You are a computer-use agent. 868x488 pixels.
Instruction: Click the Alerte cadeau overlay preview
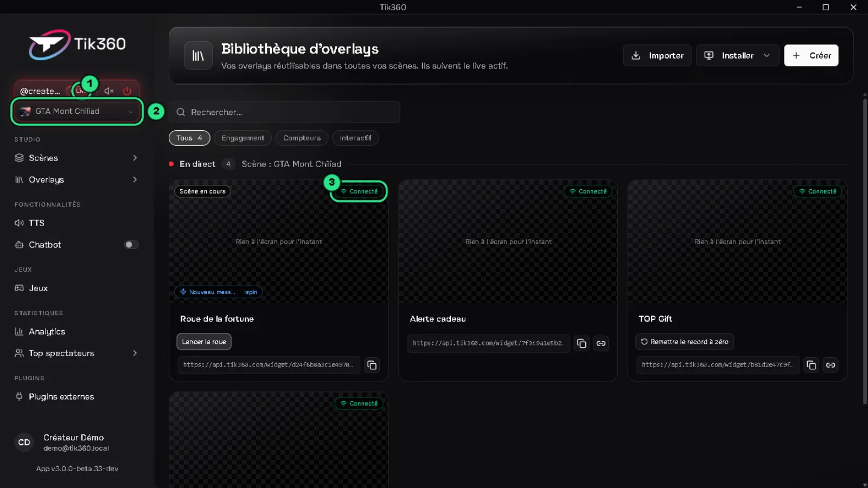pos(508,242)
